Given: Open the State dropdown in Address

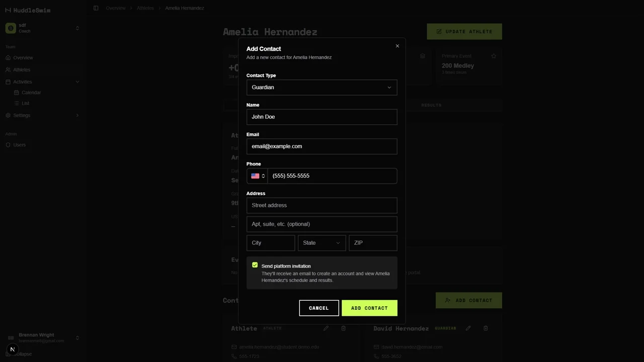Looking at the screenshot, I should coord(321,243).
